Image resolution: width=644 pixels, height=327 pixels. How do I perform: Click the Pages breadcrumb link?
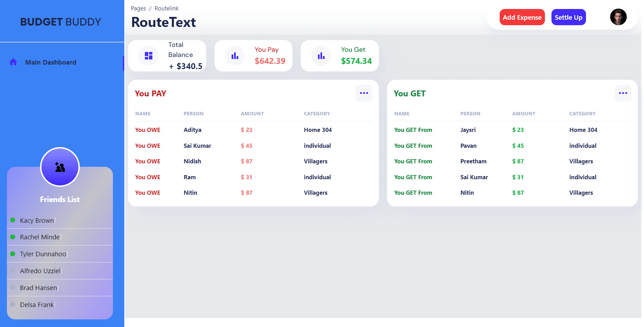tap(138, 8)
